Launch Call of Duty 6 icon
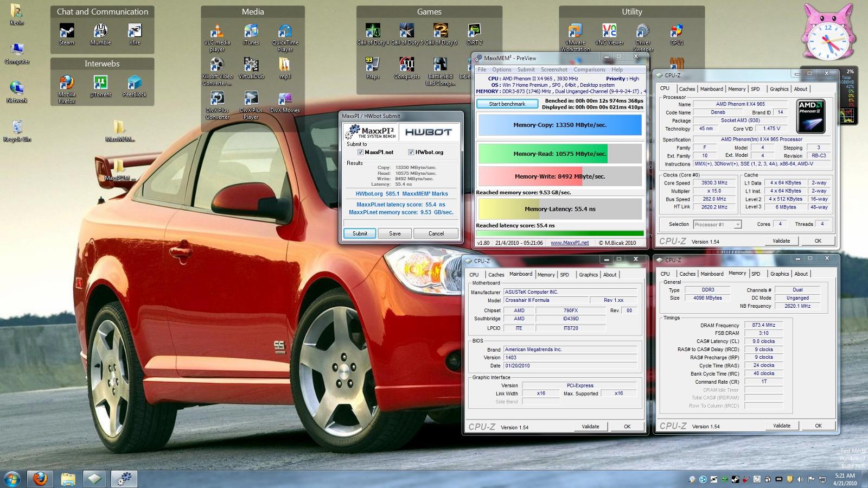 click(x=441, y=34)
